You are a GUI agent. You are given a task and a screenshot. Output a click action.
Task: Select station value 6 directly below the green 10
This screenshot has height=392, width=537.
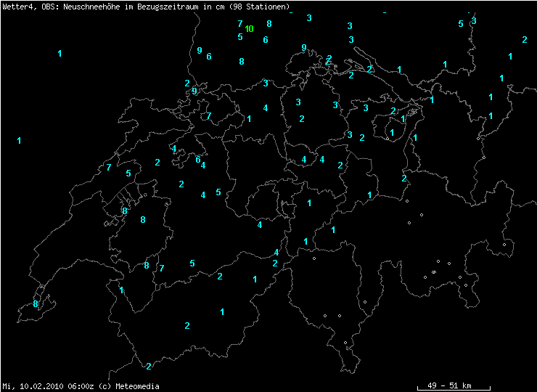(266, 40)
